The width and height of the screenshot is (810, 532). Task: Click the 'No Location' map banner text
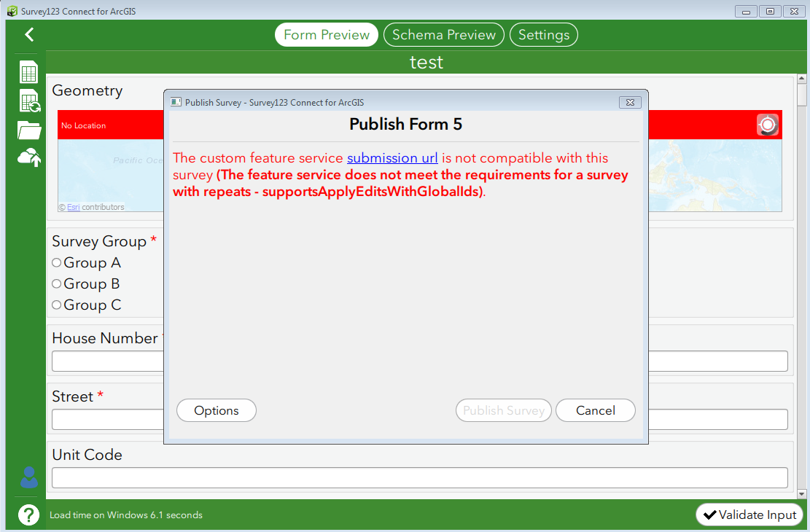click(x=83, y=125)
